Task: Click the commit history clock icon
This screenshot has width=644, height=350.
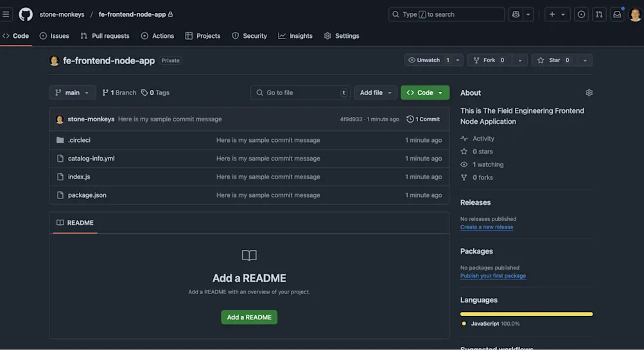Action: [410, 119]
